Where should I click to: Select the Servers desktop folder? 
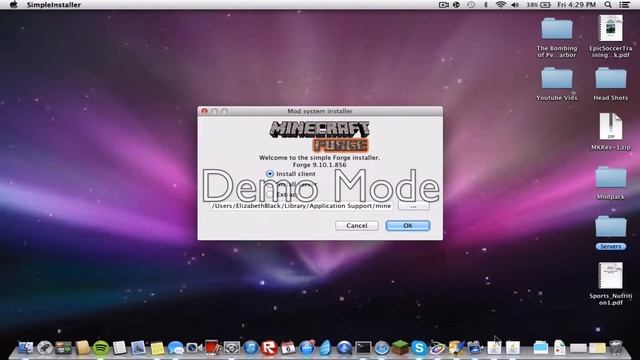pos(611,233)
